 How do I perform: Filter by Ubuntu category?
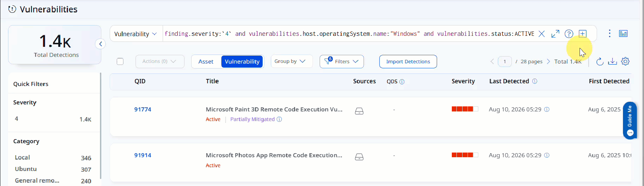click(x=53, y=169)
